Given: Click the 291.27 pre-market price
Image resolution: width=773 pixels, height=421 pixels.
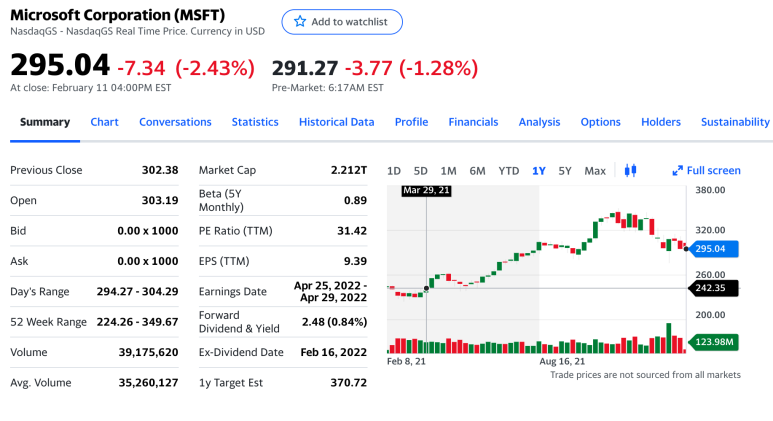Looking at the screenshot, I should click(x=305, y=68).
